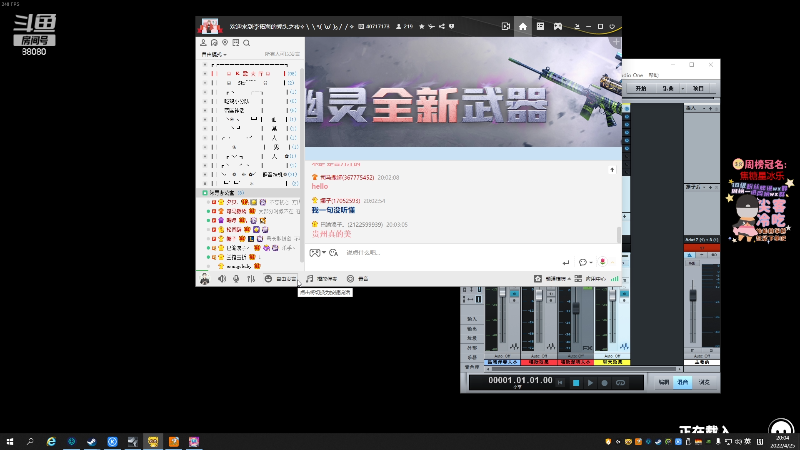Open the emoticon icon in the chat input bar
The height and width of the screenshot is (450, 800).
pos(334,253)
